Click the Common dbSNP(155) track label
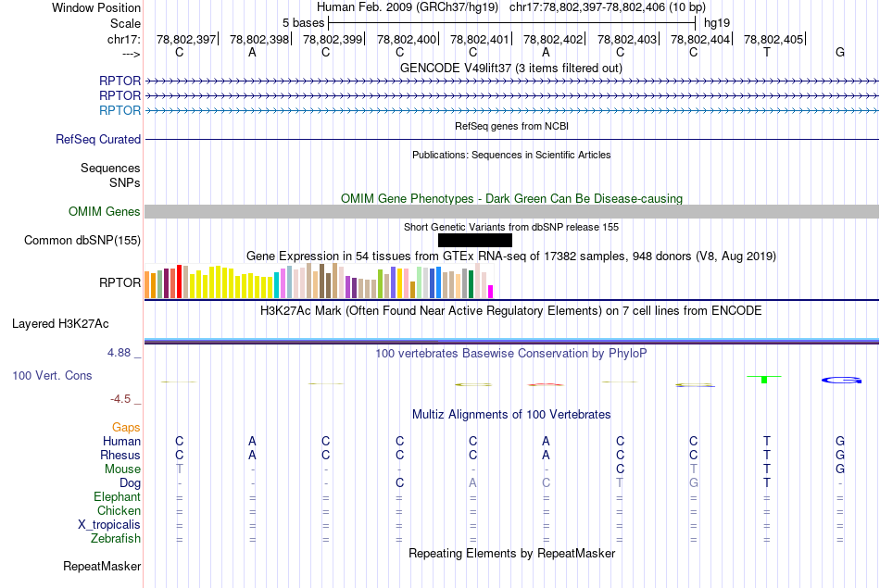880x588 pixels. coord(82,240)
